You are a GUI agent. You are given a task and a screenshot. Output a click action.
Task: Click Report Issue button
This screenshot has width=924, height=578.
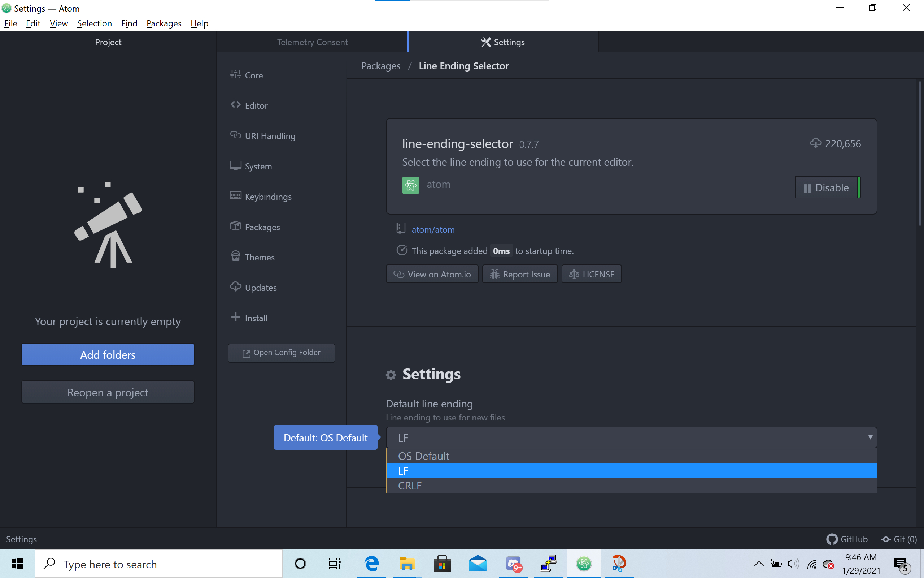[520, 274]
